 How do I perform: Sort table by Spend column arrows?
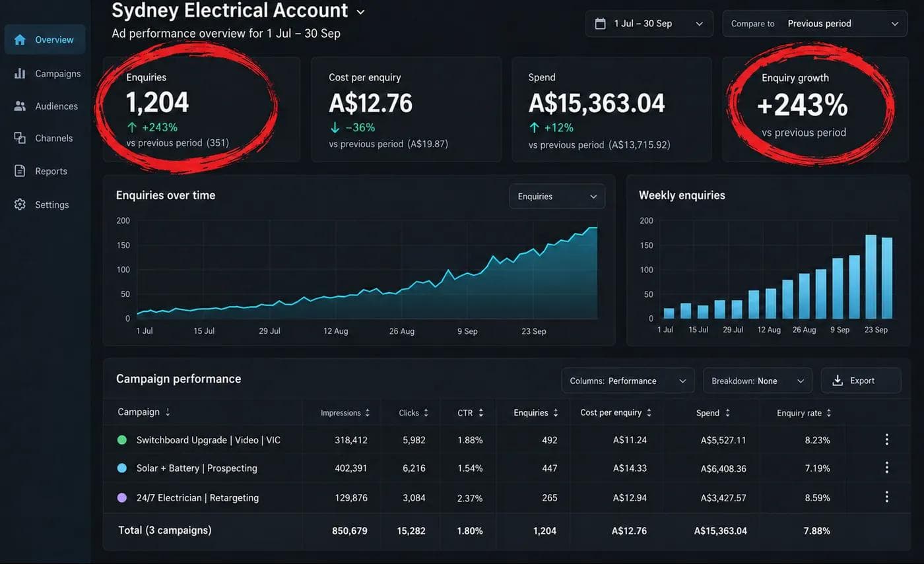point(727,413)
